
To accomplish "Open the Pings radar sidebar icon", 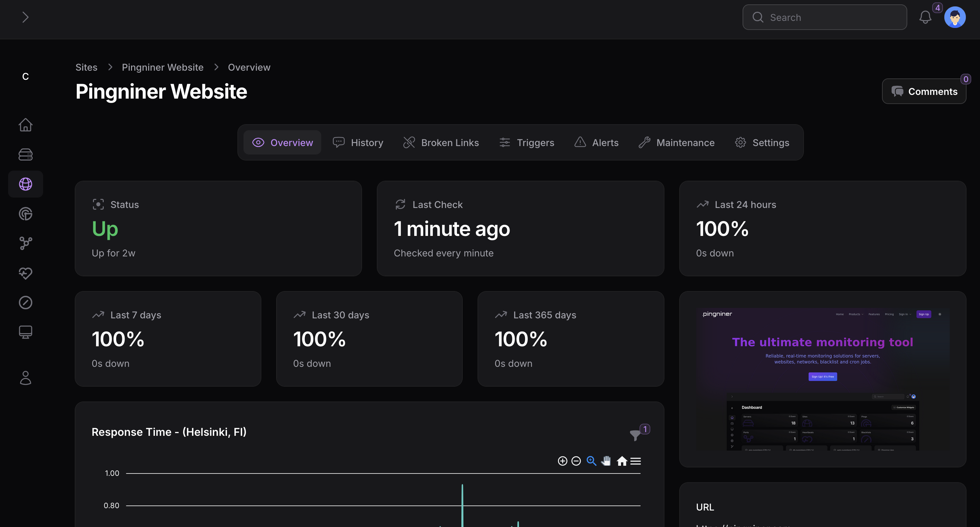I will click(x=26, y=214).
